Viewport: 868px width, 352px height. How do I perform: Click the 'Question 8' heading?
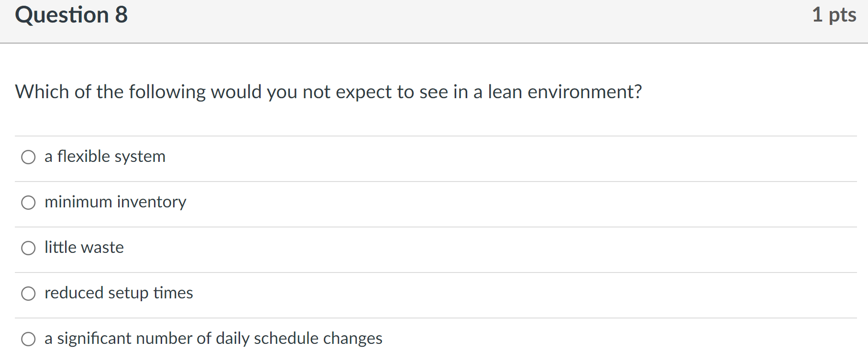click(x=71, y=15)
